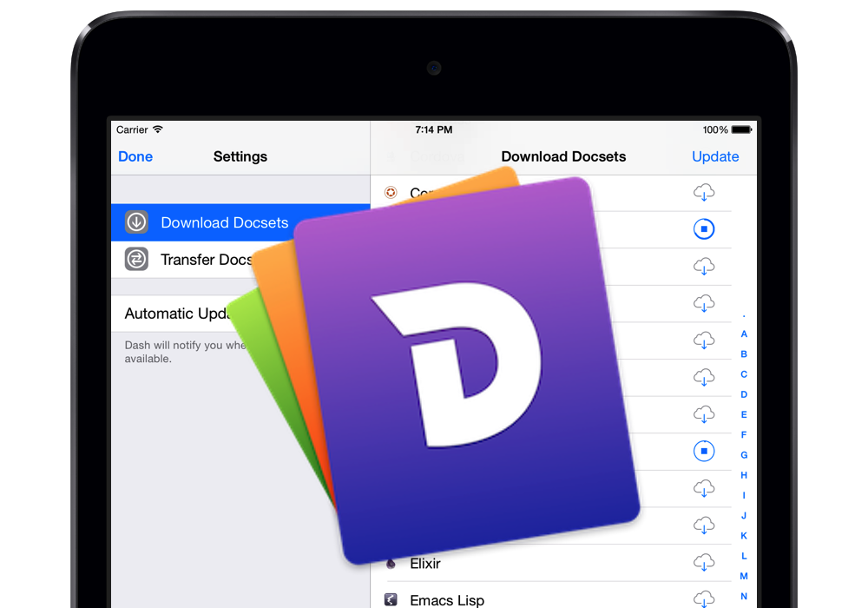868x608 pixels.
Task: Click the 100% battery percentage
Action: click(x=715, y=129)
